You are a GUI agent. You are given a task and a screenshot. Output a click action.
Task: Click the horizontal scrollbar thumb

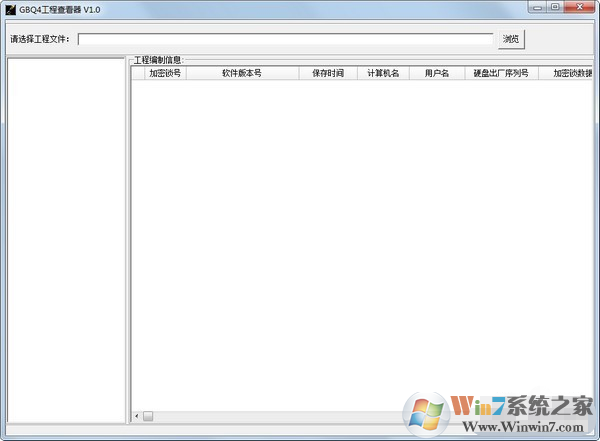(148, 416)
